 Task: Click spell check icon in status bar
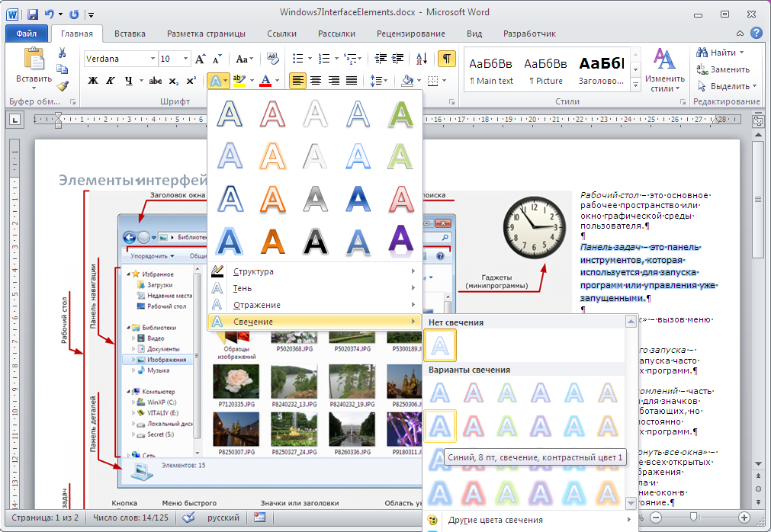pyautogui.click(x=188, y=518)
